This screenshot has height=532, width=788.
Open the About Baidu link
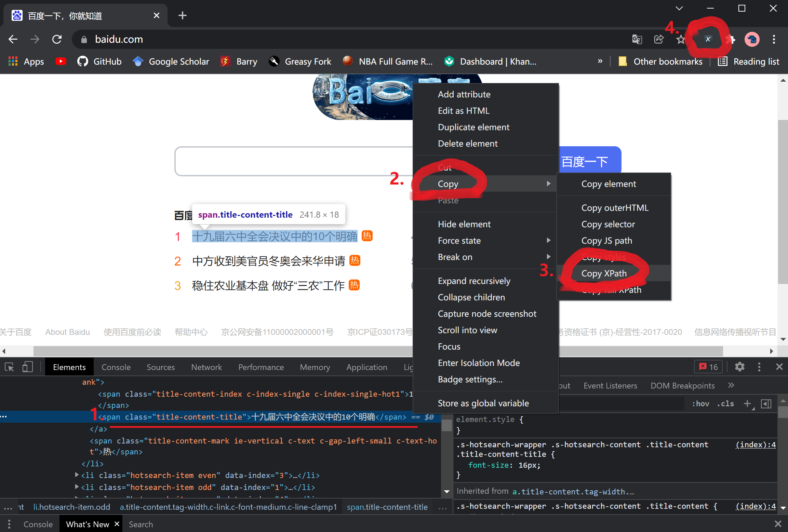tap(67, 332)
